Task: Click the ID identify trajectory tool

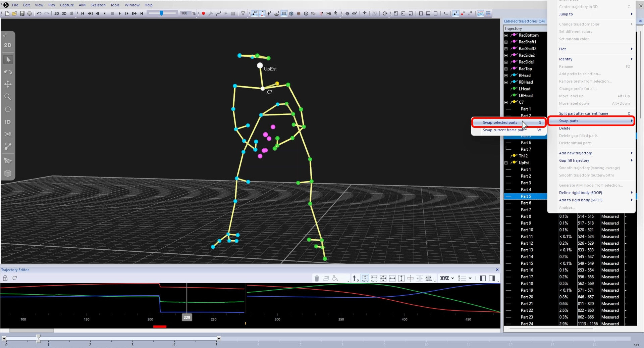Action: 8,122
